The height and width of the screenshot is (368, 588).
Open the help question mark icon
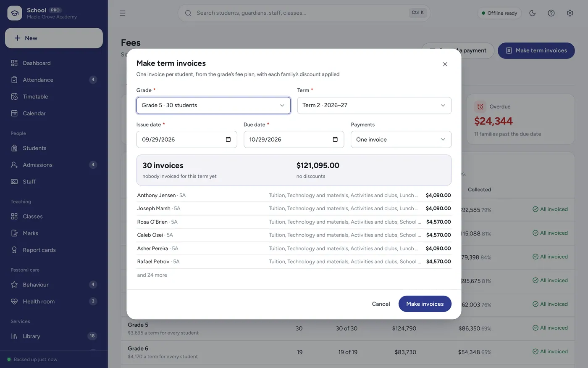coord(551,13)
